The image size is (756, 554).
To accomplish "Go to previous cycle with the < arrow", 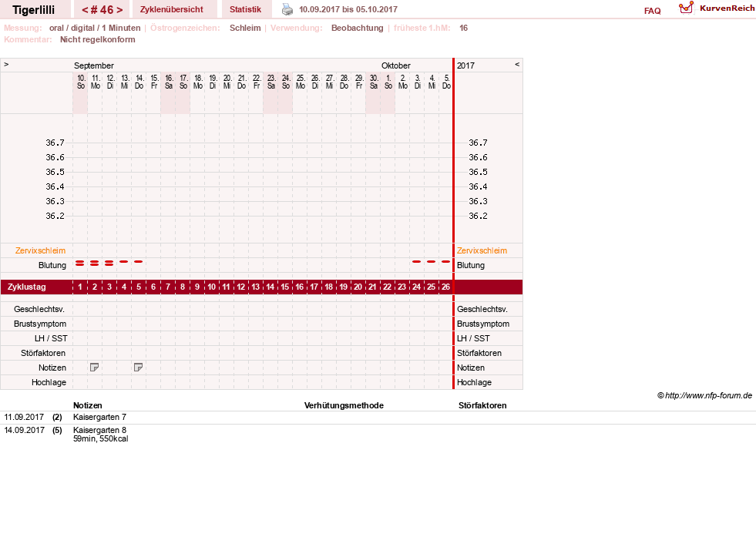I will [86, 10].
